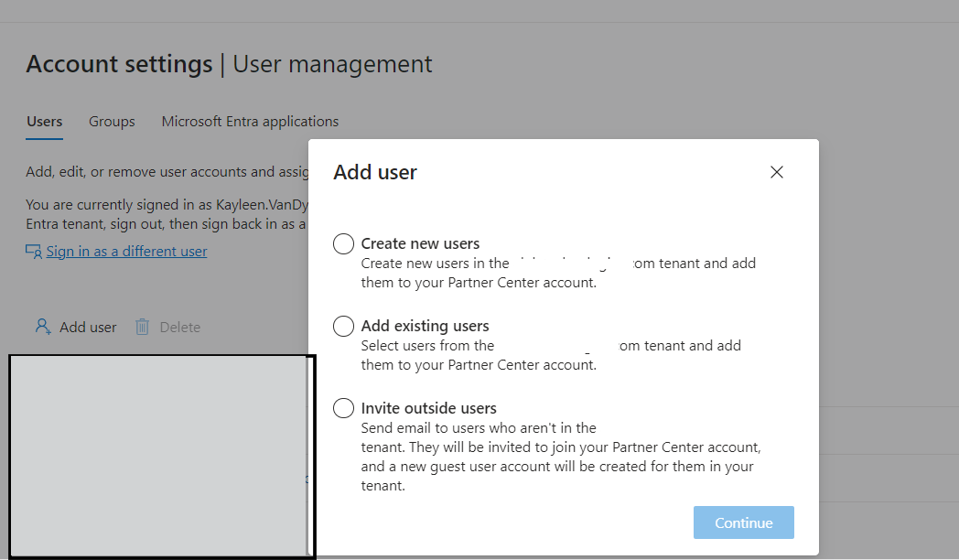Click the person-with-plus icon in the toolbar

point(42,326)
